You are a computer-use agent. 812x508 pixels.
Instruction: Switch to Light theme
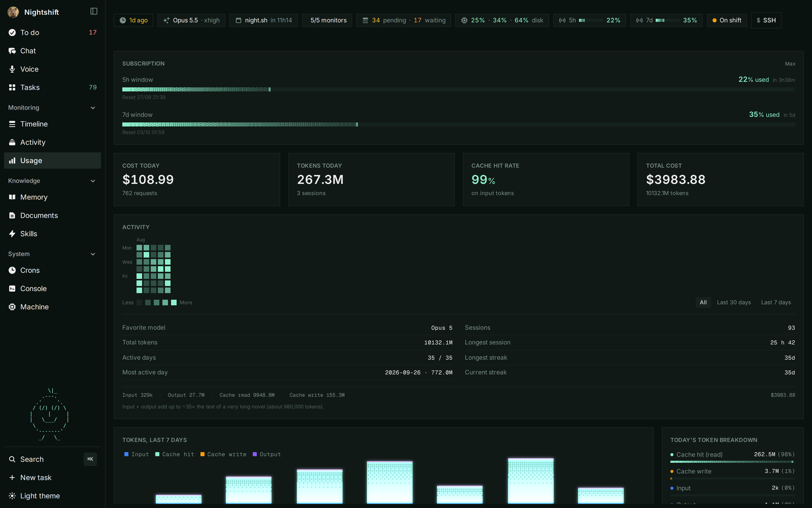click(52, 496)
